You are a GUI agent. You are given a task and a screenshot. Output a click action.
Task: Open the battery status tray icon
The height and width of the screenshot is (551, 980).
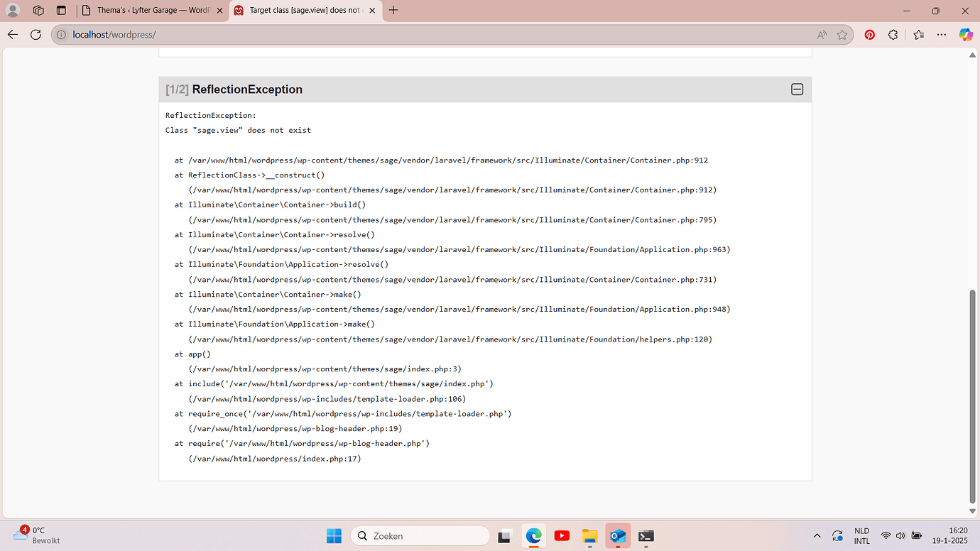point(917,535)
